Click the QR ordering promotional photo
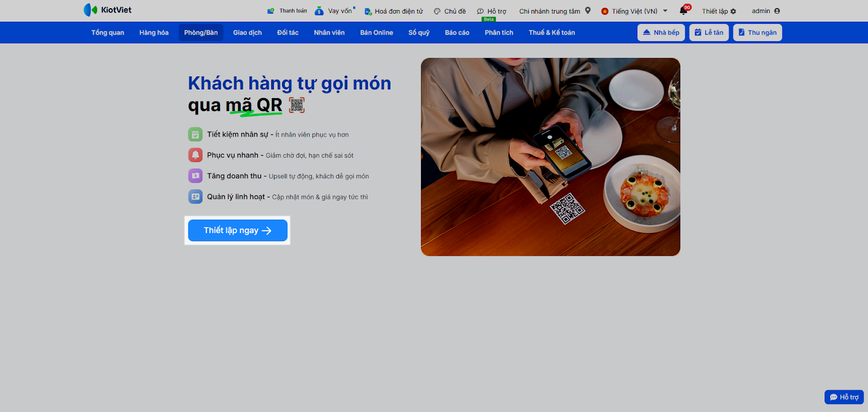 pos(551,157)
